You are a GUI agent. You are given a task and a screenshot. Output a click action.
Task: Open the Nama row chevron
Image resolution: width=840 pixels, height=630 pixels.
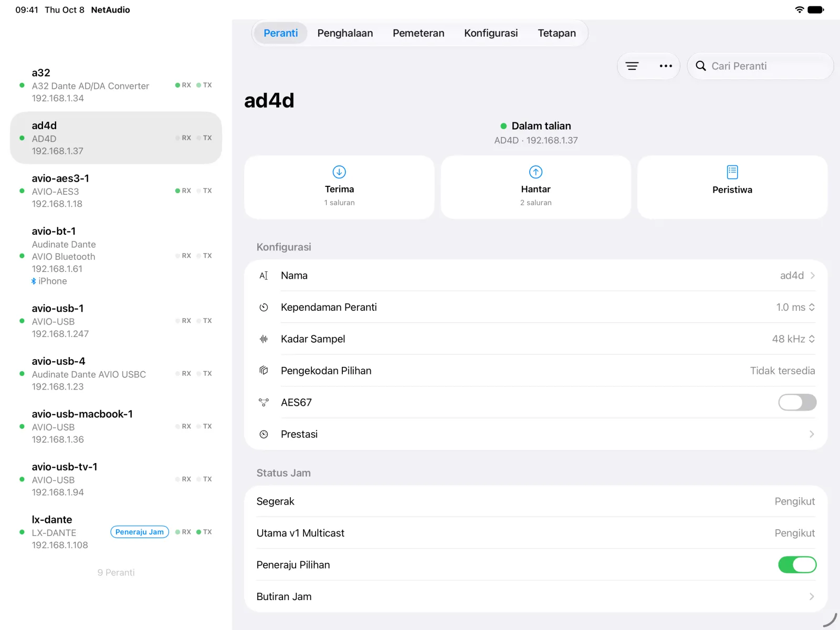[x=812, y=276]
